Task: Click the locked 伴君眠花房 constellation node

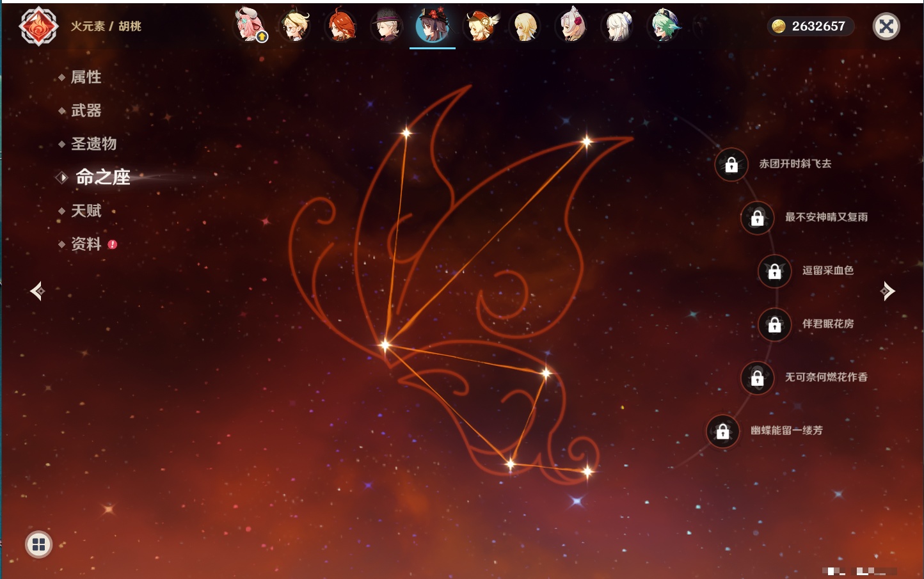Action: tap(774, 325)
